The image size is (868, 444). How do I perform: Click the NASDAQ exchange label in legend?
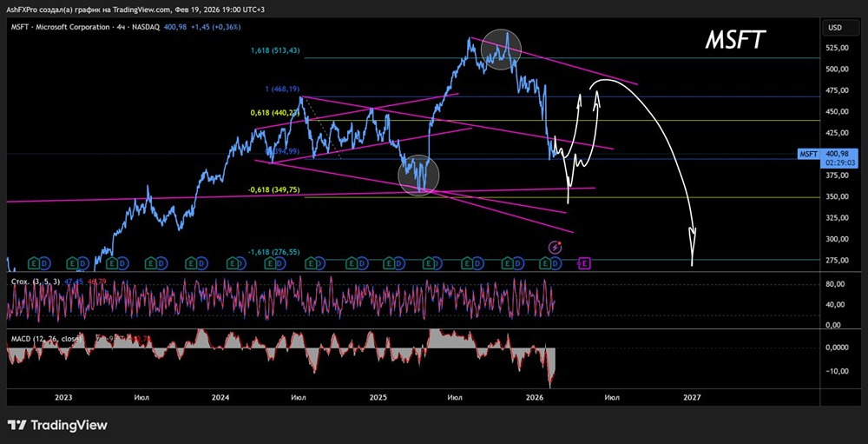(147, 27)
